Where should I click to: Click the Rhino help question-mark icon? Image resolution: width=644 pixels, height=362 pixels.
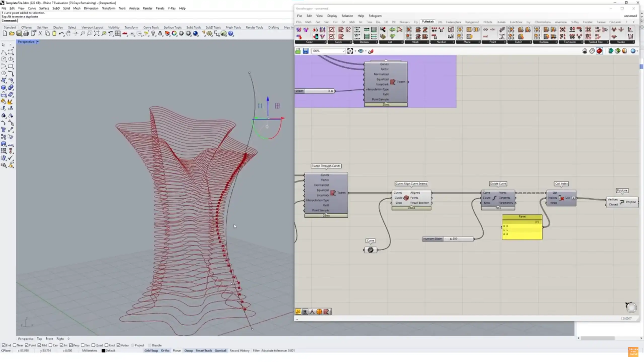[x=231, y=34]
